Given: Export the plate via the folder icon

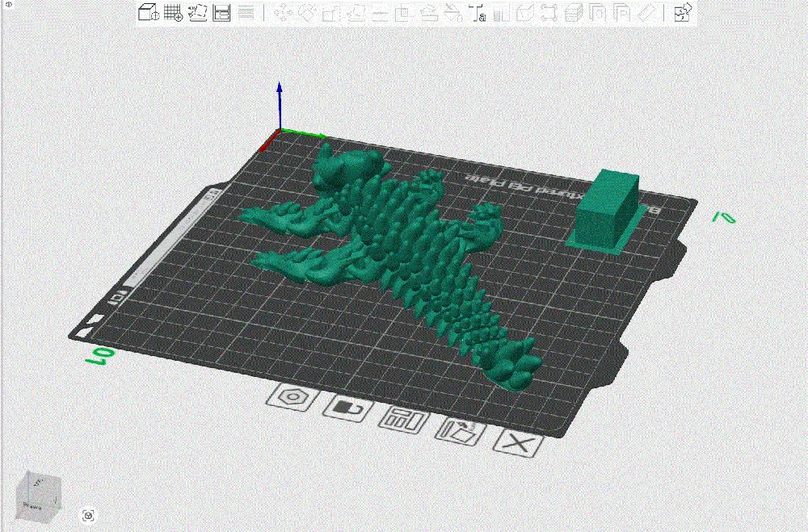Looking at the screenshot, I should tap(461, 432).
